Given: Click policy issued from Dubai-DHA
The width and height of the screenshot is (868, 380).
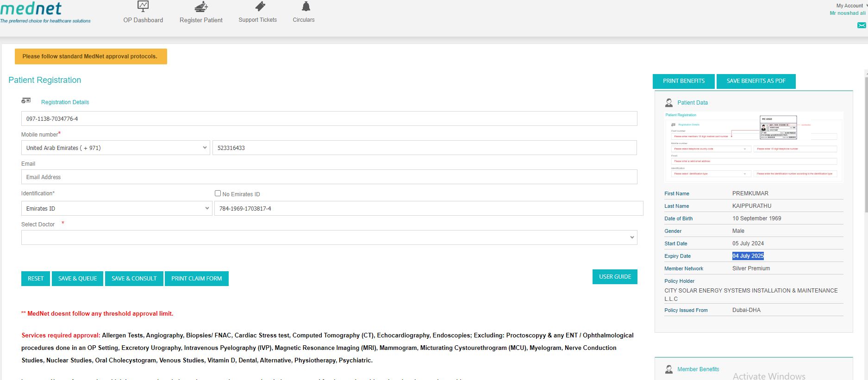Looking at the screenshot, I should point(746,310).
